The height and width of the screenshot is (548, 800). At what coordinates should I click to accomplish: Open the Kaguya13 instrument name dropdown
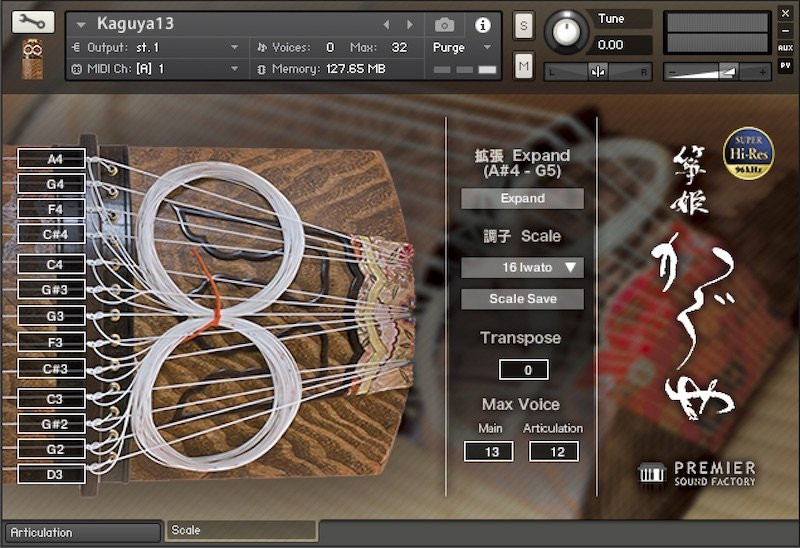pyautogui.click(x=81, y=24)
